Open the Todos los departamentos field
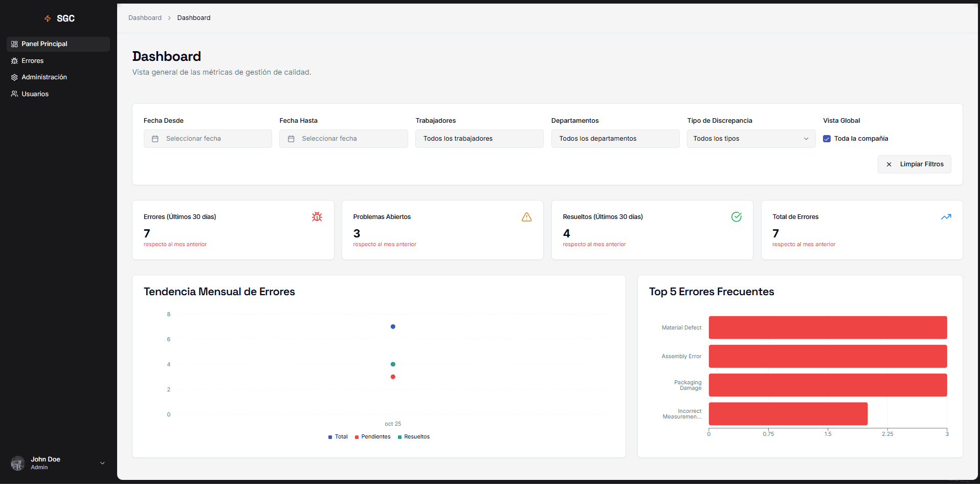The image size is (980, 484). click(x=615, y=139)
